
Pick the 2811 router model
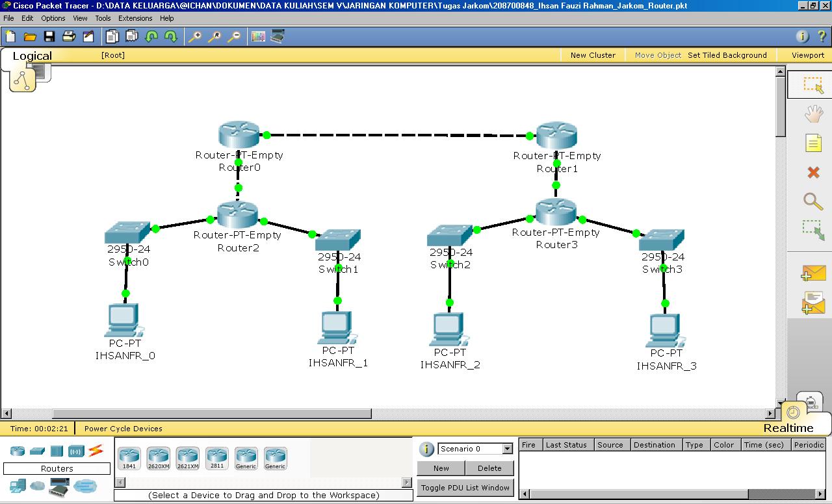coord(216,458)
